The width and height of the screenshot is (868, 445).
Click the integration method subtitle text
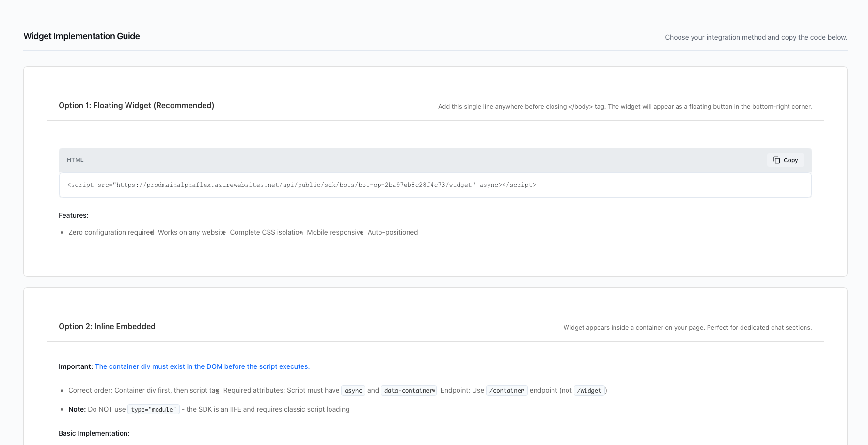(x=756, y=37)
